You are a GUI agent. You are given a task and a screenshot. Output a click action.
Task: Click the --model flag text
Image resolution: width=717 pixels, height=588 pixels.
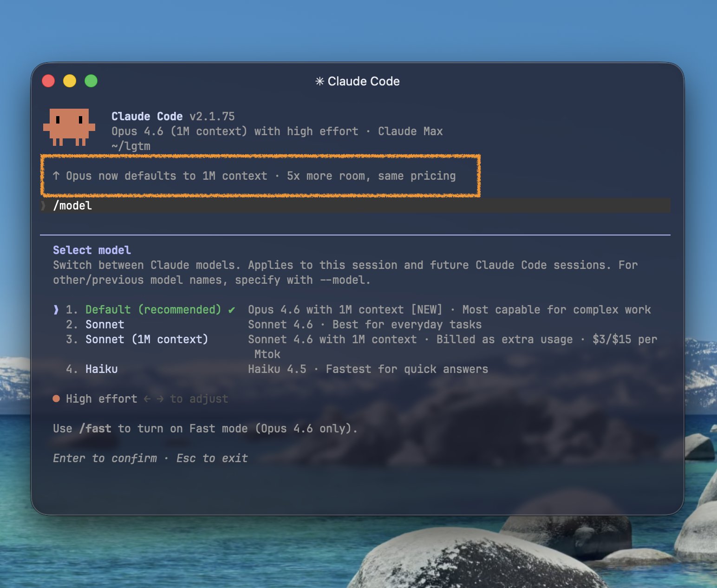[x=342, y=280]
